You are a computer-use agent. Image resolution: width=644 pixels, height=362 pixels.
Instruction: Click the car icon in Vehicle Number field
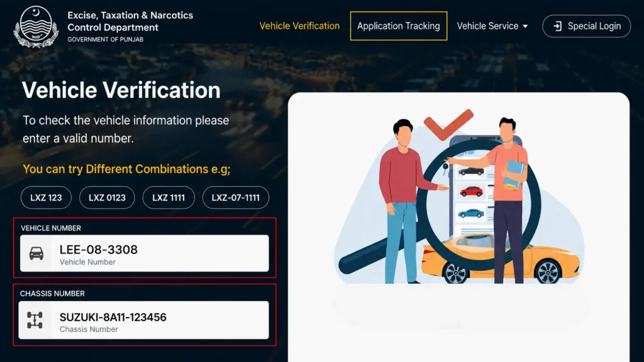point(36,253)
